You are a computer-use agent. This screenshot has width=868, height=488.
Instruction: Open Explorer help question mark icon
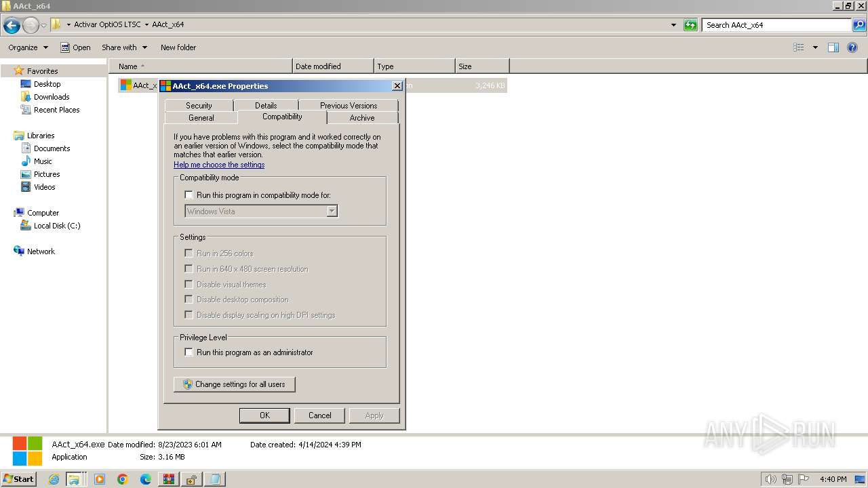[852, 47]
